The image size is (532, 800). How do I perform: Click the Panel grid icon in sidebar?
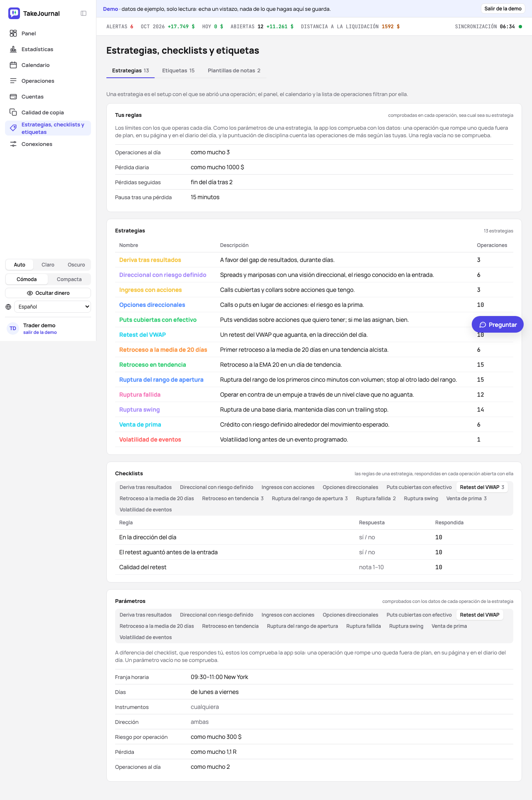tap(13, 33)
